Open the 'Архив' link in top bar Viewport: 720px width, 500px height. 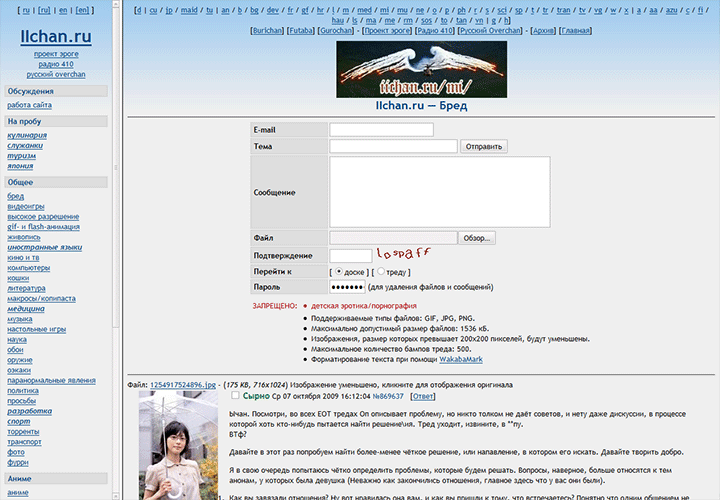pyautogui.click(x=543, y=31)
